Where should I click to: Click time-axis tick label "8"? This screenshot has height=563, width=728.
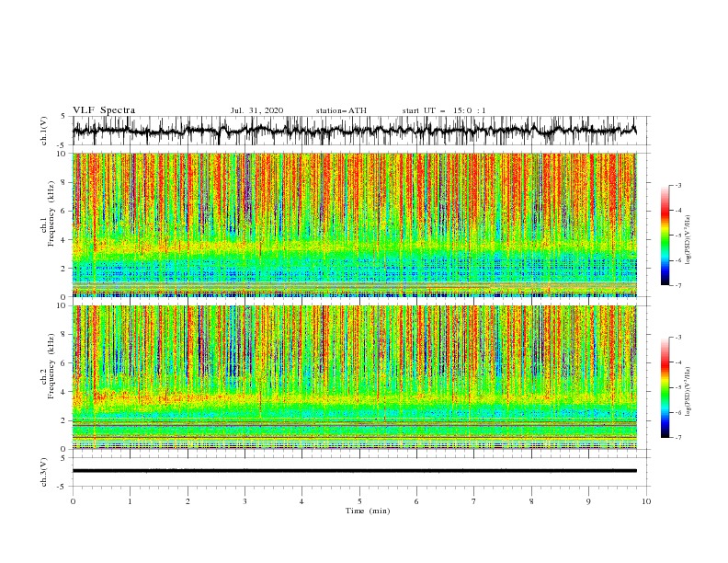point(531,501)
